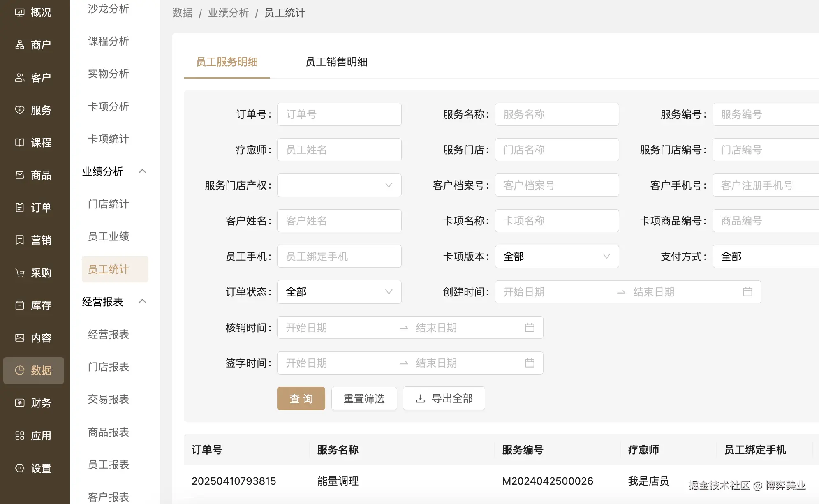
Task: Click calendar icon in 创建时间 field
Action: click(x=747, y=292)
